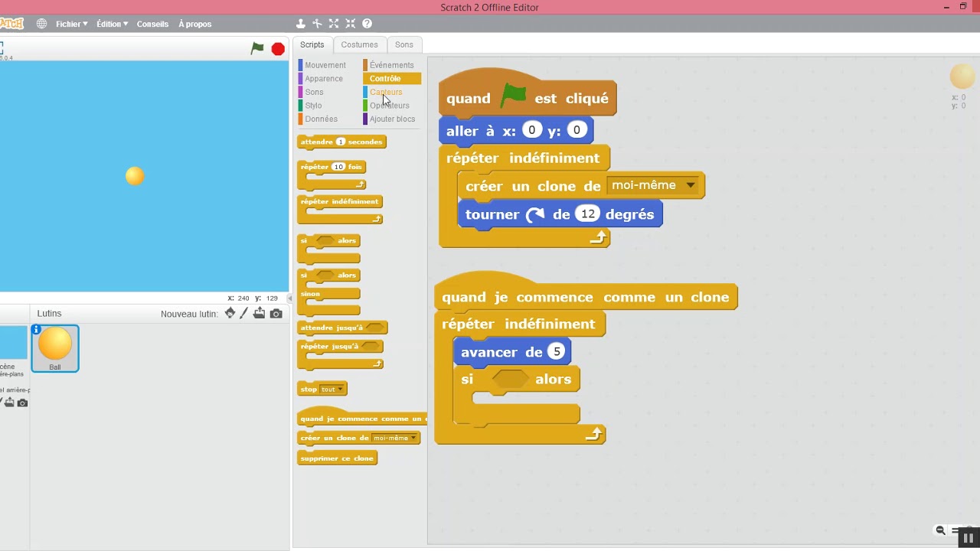Image resolution: width=980 pixels, height=551 pixels.
Task: Collapse the stage with the small arrow
Action: click(x=289, y=298)
